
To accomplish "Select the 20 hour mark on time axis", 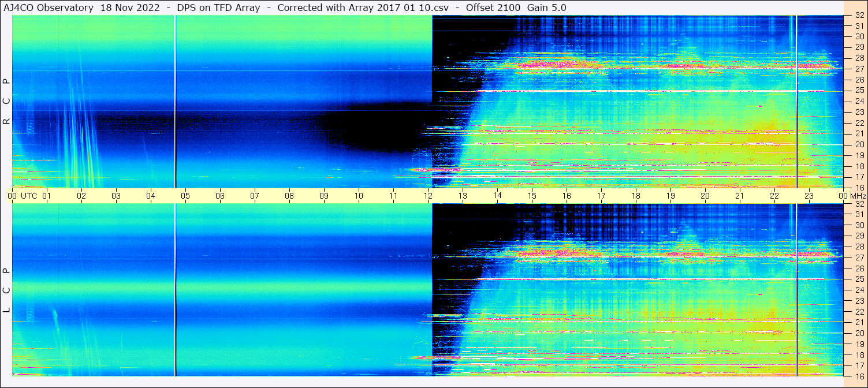I will (x=705, y=196).
